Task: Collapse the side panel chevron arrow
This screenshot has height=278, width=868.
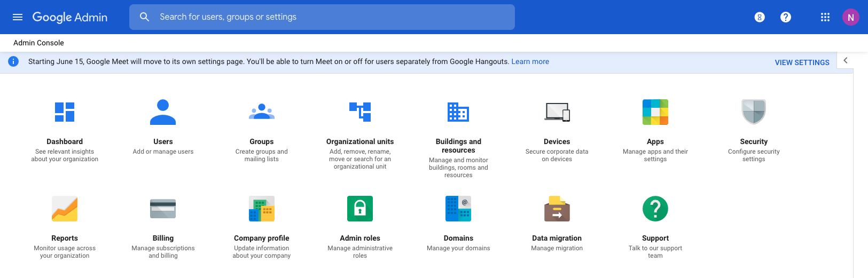Action: coord(846,60)
